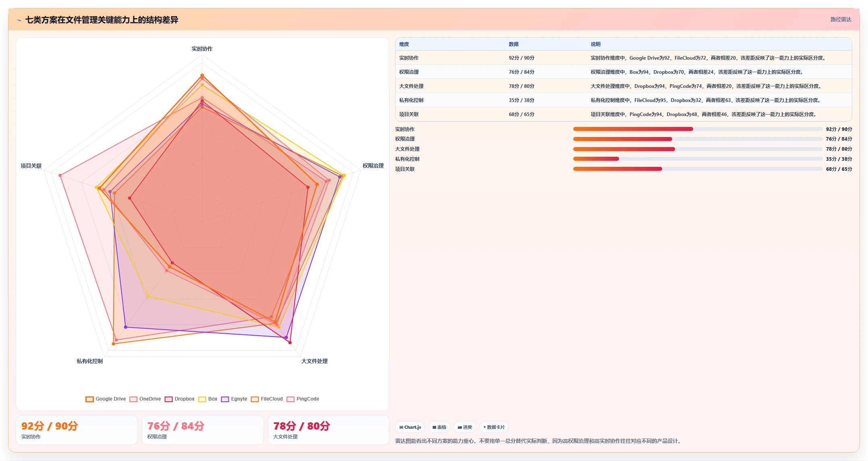Viewport: 868px width, 461px height.
Task: Click the 68分 / 65分 value beside progress bar
Action: click(839, 169)
